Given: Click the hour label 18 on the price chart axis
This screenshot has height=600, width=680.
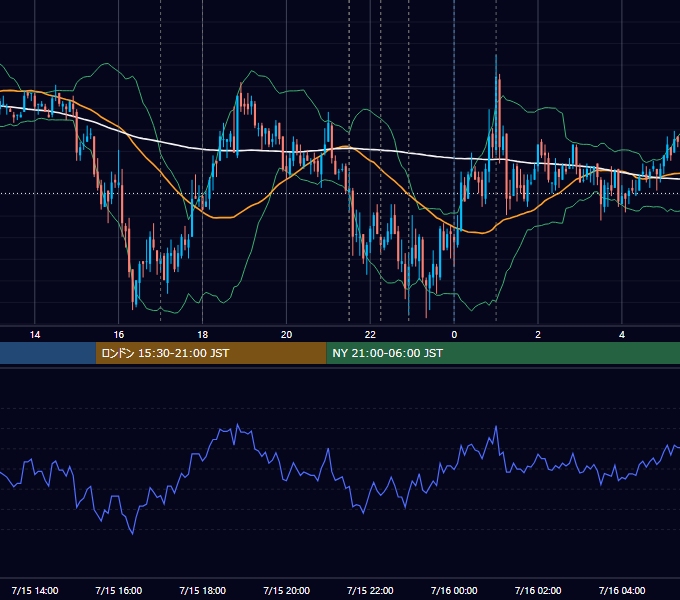Looking at the screenshot, I should coord(203,335).
